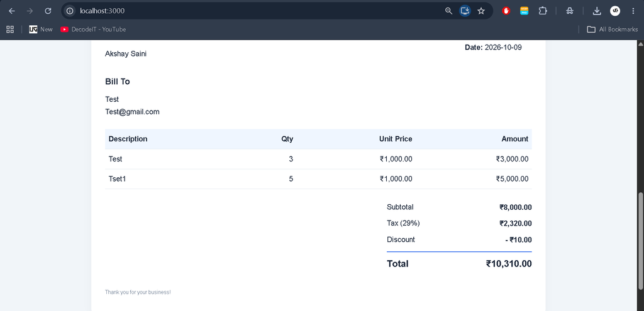Click the incognito-style spy icon
644x311 pixels.
tap(569, 11)
